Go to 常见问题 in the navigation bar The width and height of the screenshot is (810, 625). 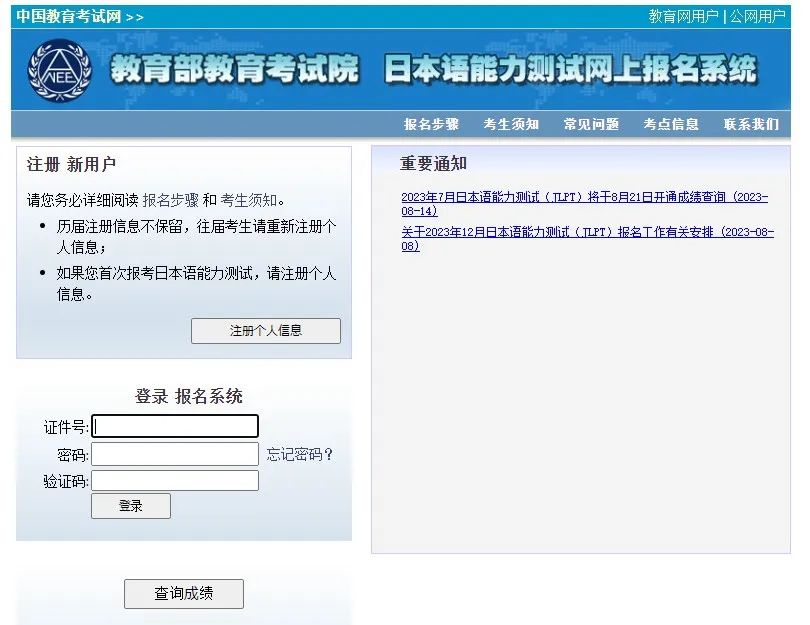click(x=591, y=124)
